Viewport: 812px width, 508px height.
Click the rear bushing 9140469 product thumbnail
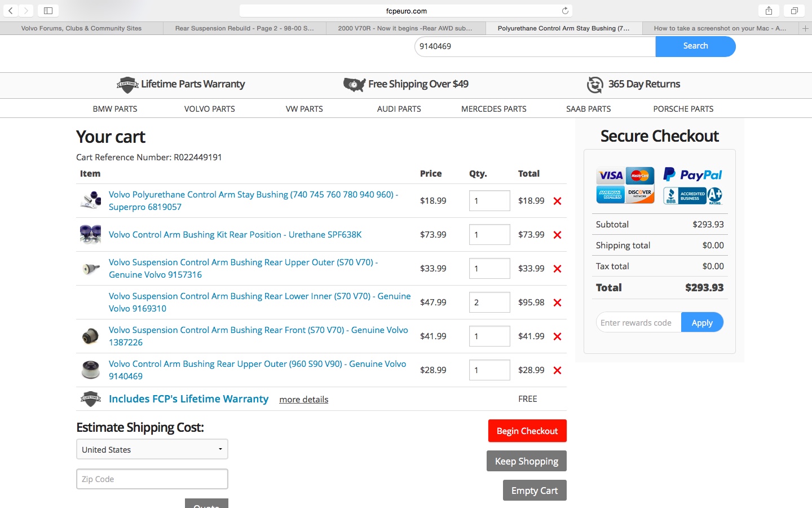coord(91,370)
